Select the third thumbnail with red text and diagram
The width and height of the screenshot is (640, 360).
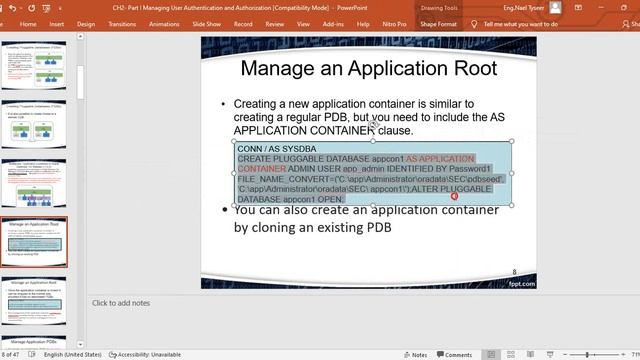coord(34,183)
